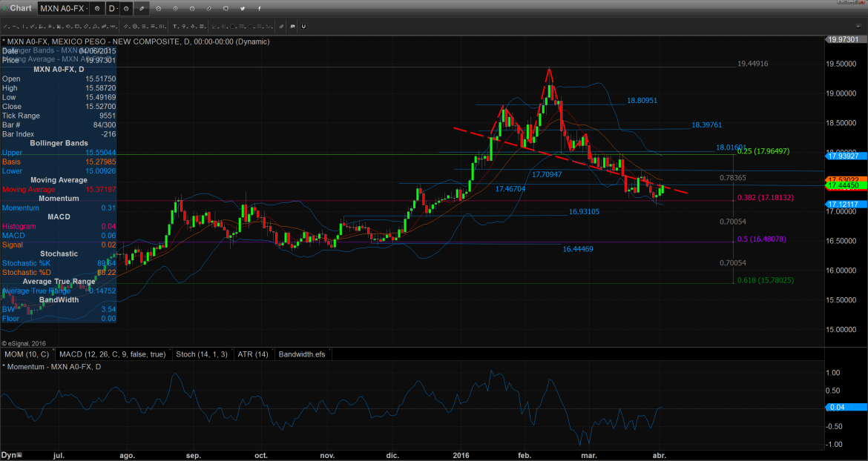Click the 19.44916 level label

coord(753,64)
